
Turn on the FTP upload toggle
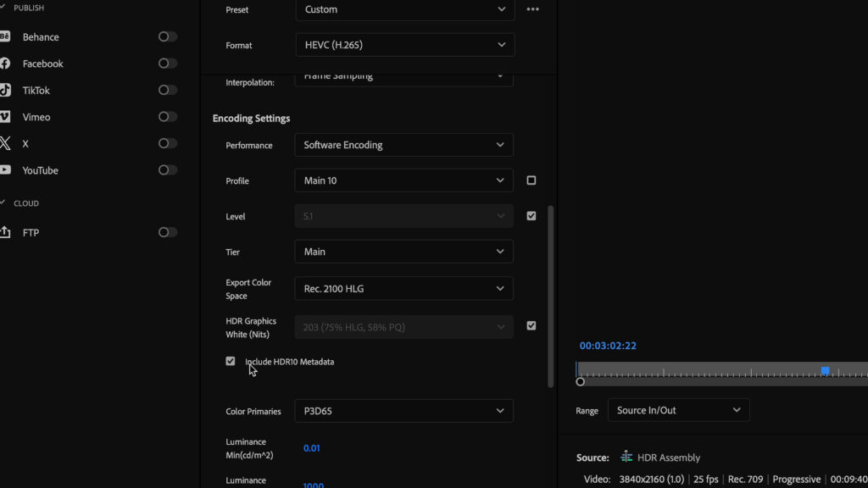point(168,232)
